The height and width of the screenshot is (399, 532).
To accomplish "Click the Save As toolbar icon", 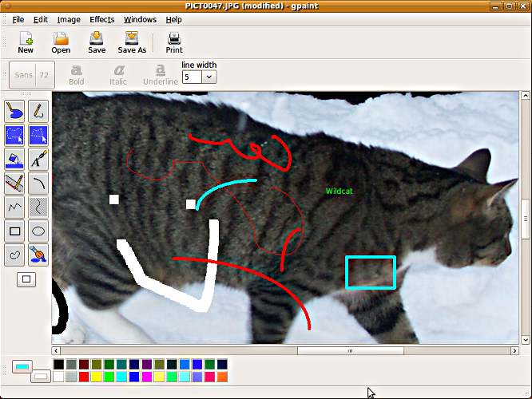I will (x=132, y=42).
